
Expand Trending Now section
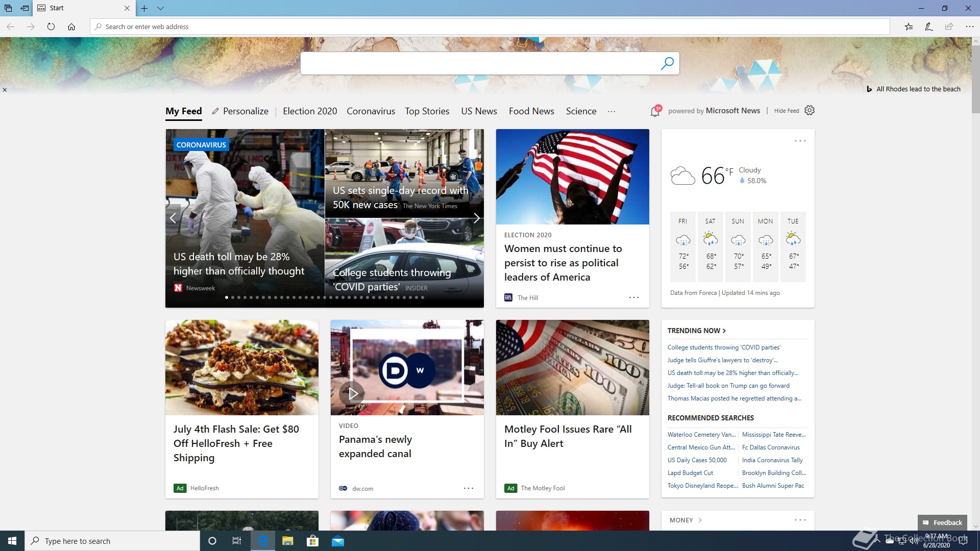[697, 331]
